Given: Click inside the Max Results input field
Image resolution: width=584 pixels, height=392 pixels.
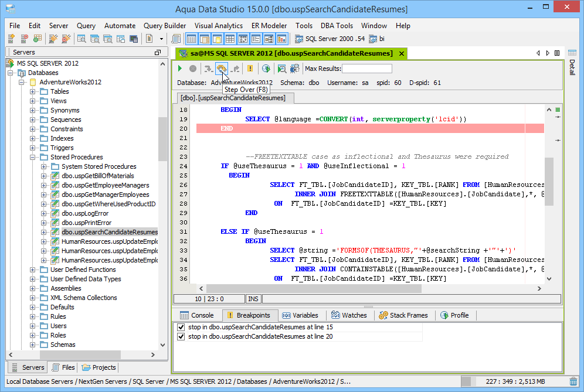Looking at the screenshot, I should [367, 69].
